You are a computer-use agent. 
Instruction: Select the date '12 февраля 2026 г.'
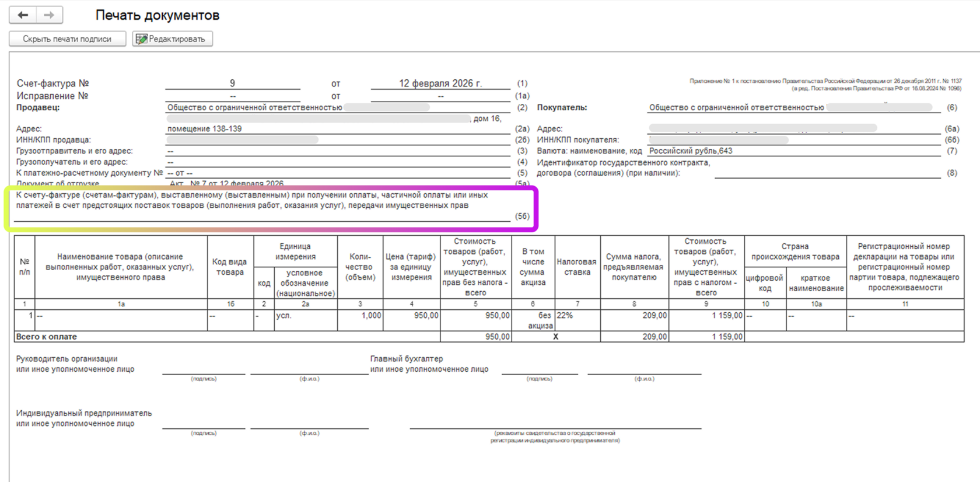[440, 83]
